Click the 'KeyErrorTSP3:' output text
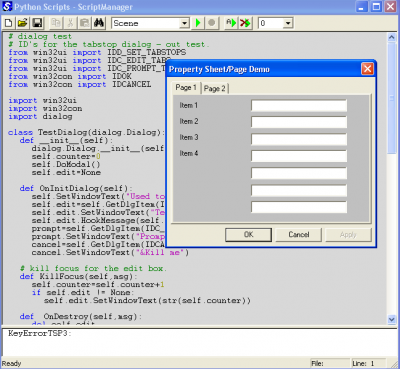400x369 pixels. click(x=40, y=333)
